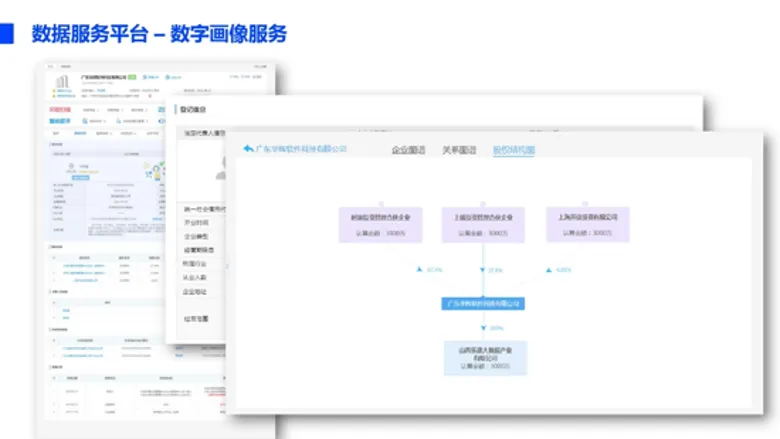780x439 pixels.
Task: Click the 经营范围 row label
Action: pos(196,319)
